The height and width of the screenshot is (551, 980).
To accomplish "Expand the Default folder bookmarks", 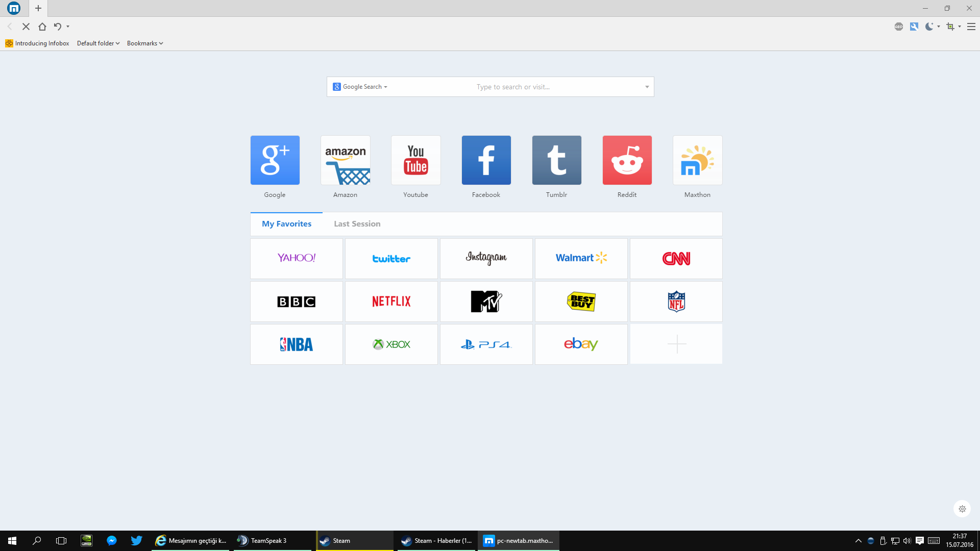I will click(x=98, y=43).
